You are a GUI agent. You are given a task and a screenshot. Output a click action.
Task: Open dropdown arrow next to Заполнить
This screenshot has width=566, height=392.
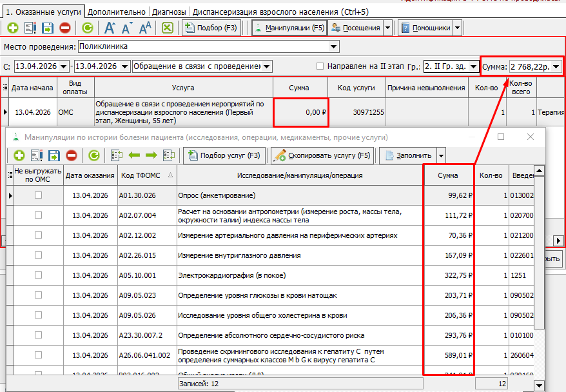[x=441, y=155]
